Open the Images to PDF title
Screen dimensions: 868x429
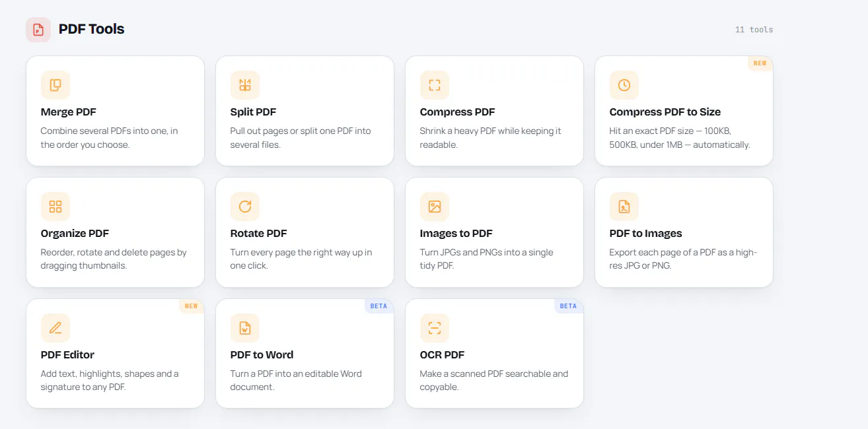456,234
